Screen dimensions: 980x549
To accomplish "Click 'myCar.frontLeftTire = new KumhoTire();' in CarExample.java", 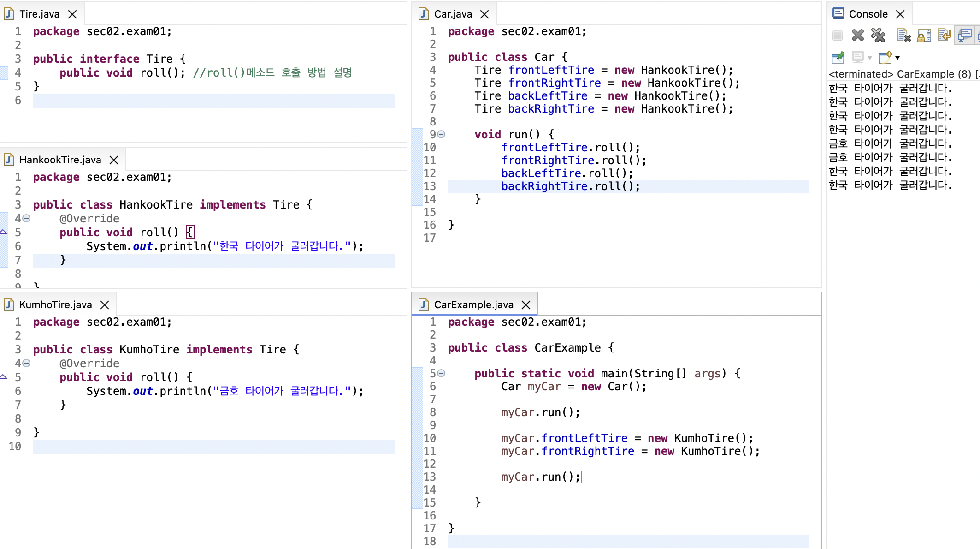I will [x=627, y=438].
